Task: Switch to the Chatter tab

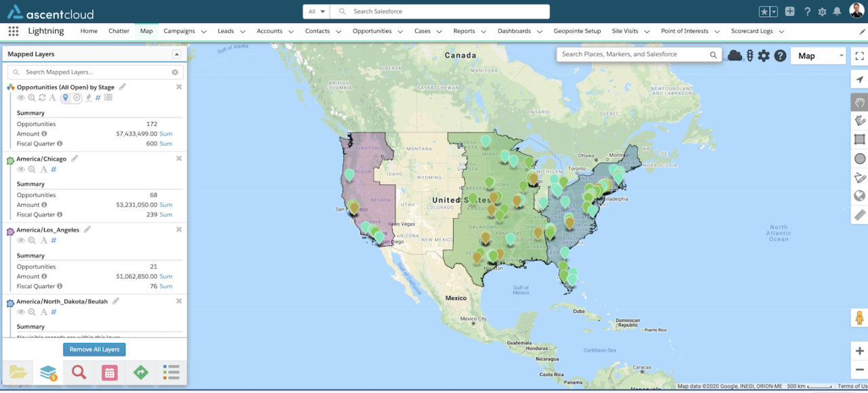Action: tap(119, 30)
